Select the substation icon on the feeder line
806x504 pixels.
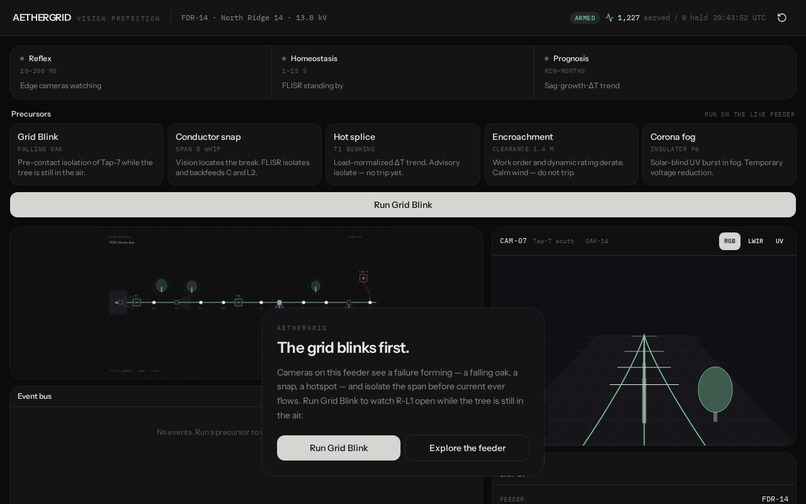118,302
